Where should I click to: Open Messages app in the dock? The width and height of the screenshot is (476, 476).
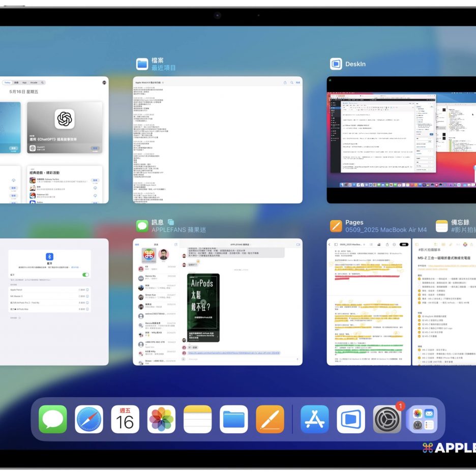(x=53, y=419)
